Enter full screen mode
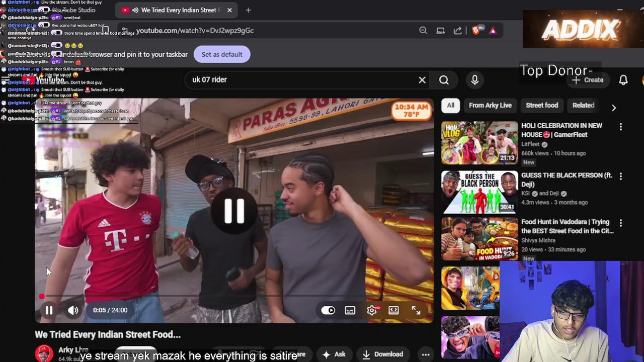644x362 pixels. tap(416, 310)
